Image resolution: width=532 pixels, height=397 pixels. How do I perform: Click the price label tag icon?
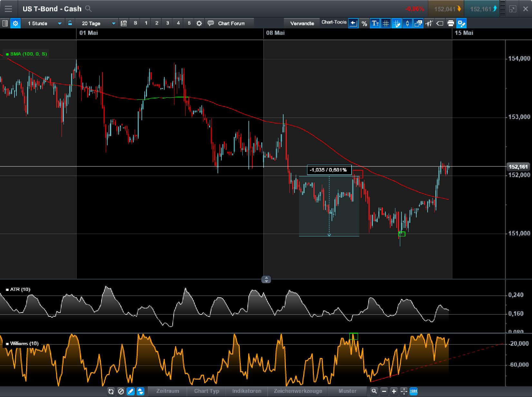pos(440,23)
